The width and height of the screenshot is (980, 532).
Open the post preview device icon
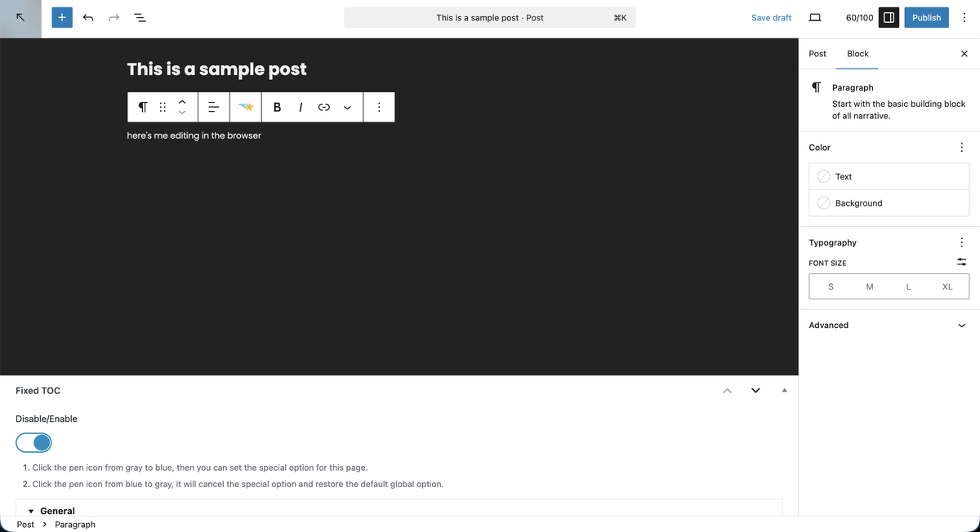pos(814,17)
